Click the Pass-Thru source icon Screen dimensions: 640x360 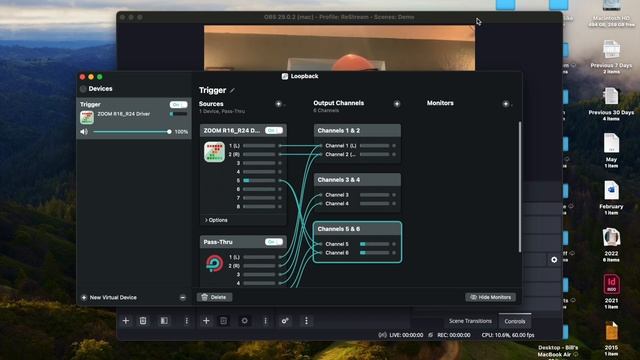pyautogui.click(x=214, y=263)
